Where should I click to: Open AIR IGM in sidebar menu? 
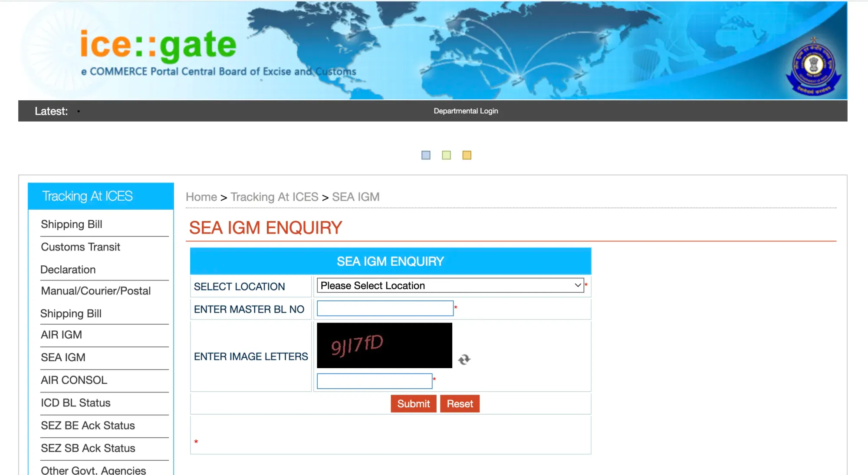click(61, 335)
